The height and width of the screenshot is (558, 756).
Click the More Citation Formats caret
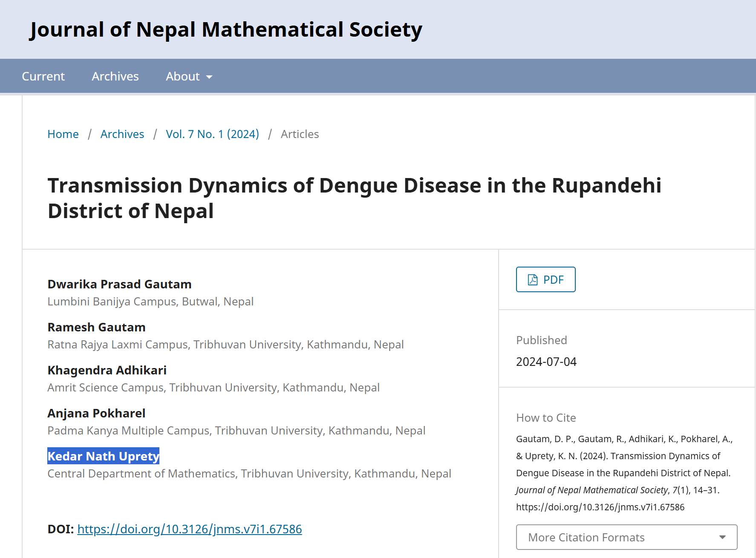point(722,537)
